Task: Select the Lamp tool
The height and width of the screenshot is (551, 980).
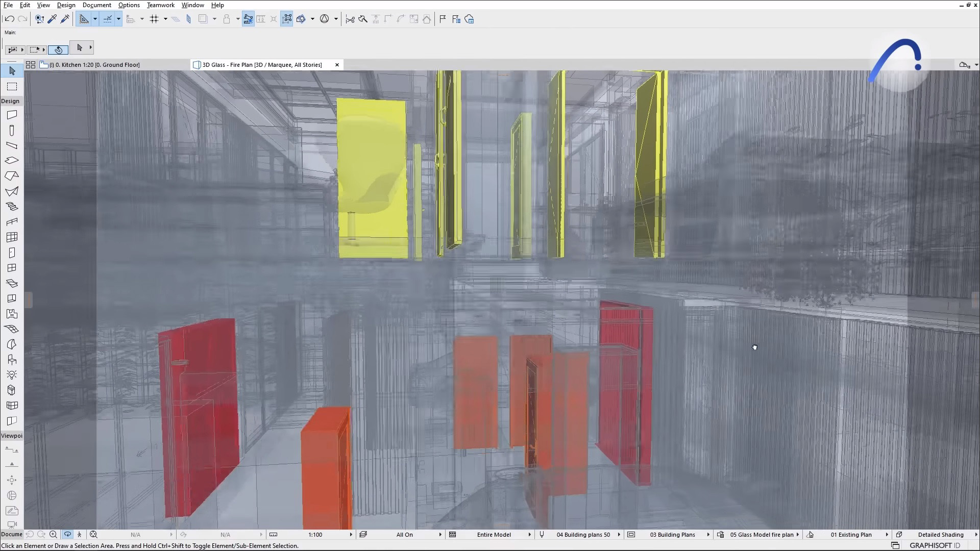Action: point(12,375)
